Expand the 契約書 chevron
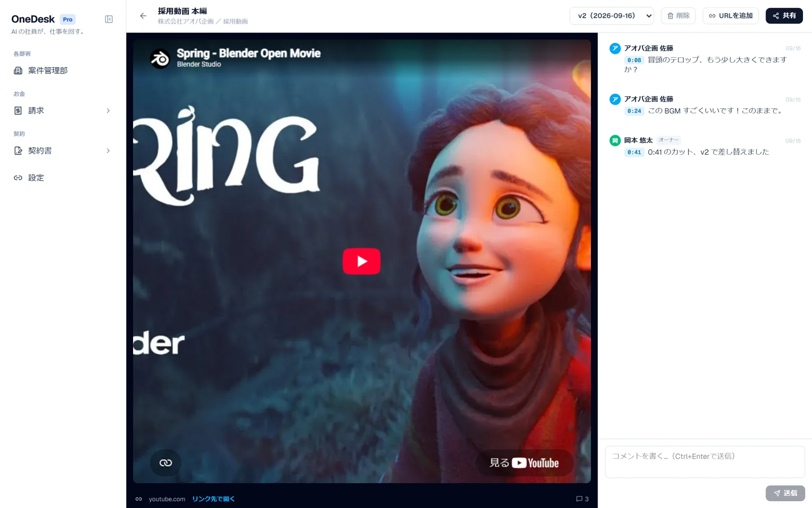812x508 pixels. pyautogui.click(x=108, y=151)
